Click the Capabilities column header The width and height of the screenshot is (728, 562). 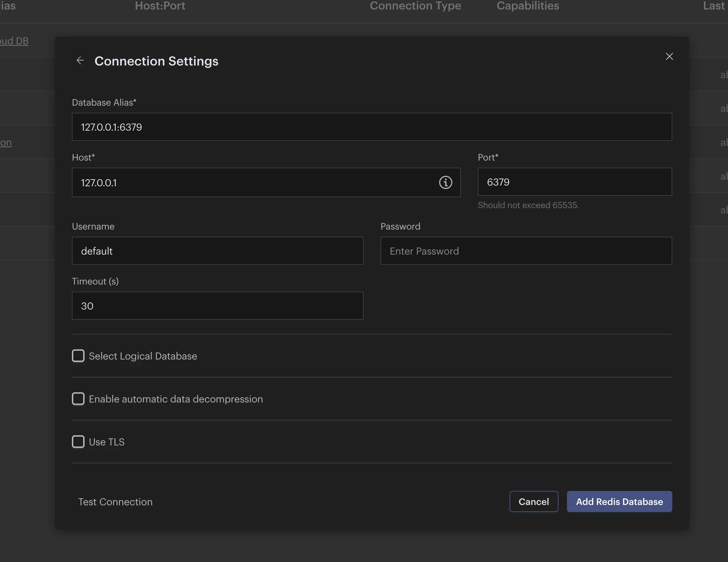click(x=528, y=6)
